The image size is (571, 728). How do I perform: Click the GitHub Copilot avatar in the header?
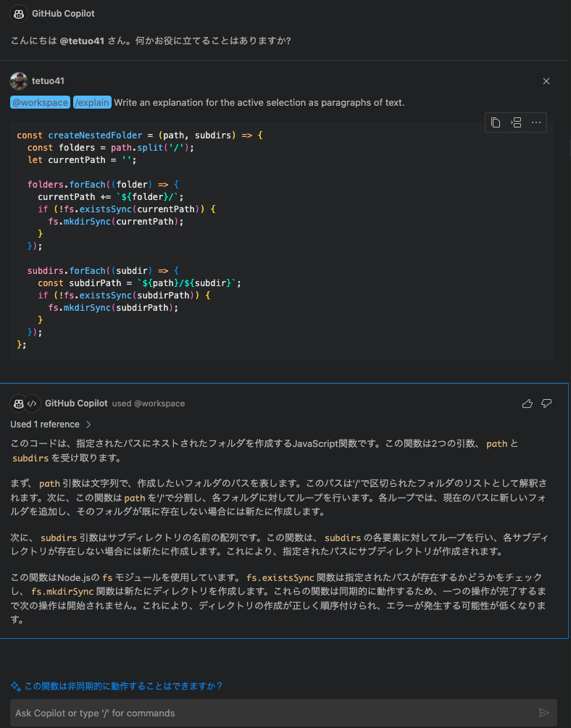(17, 13)
